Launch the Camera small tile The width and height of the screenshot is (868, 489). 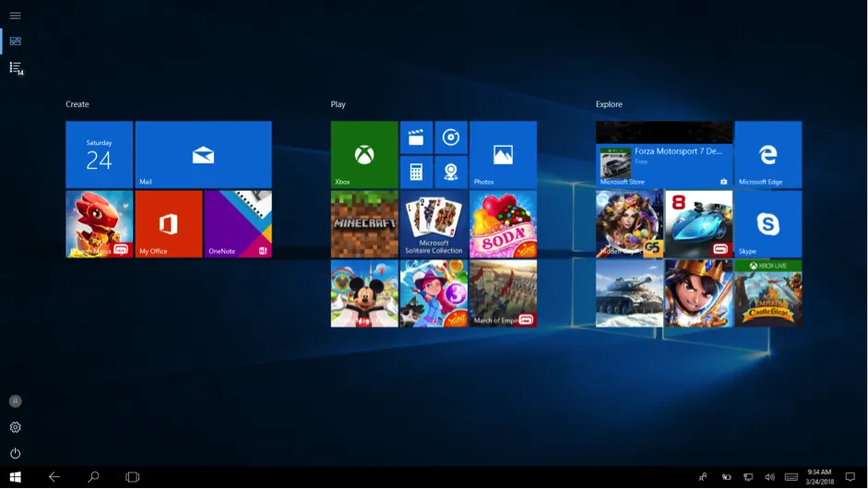coord(451,173)
